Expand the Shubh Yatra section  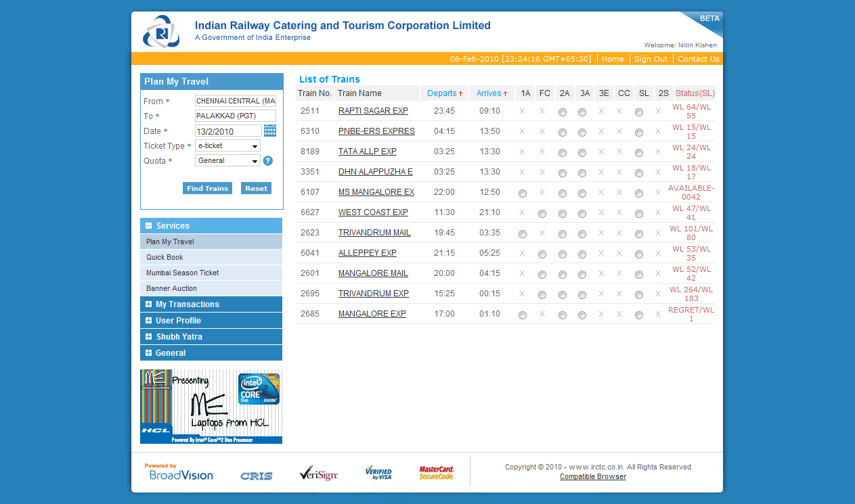tap(211, 337)
